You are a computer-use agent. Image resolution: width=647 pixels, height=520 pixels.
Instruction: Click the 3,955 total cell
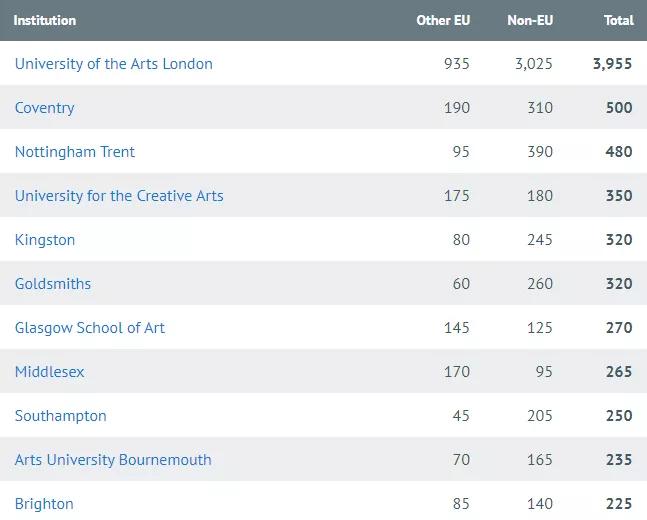tap(612, 64)
